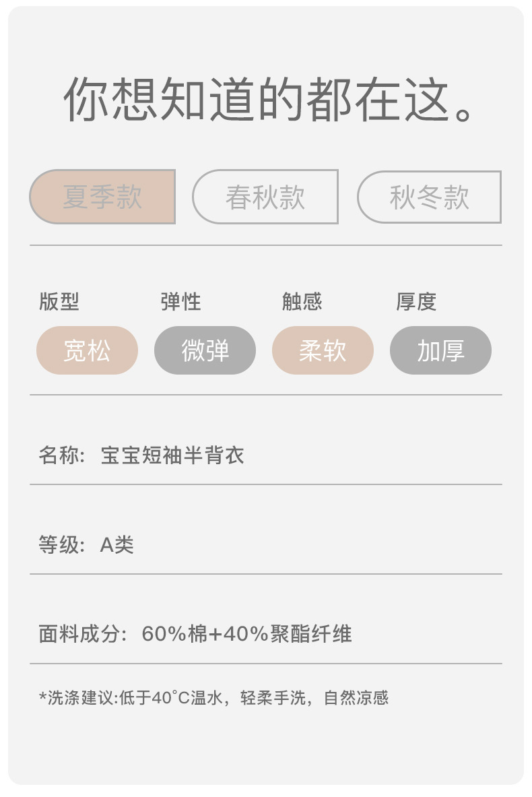Select the 夏季款 tab
Image resolution: width=532 pixels, height=797 pixels.
[x=102, y=197]
